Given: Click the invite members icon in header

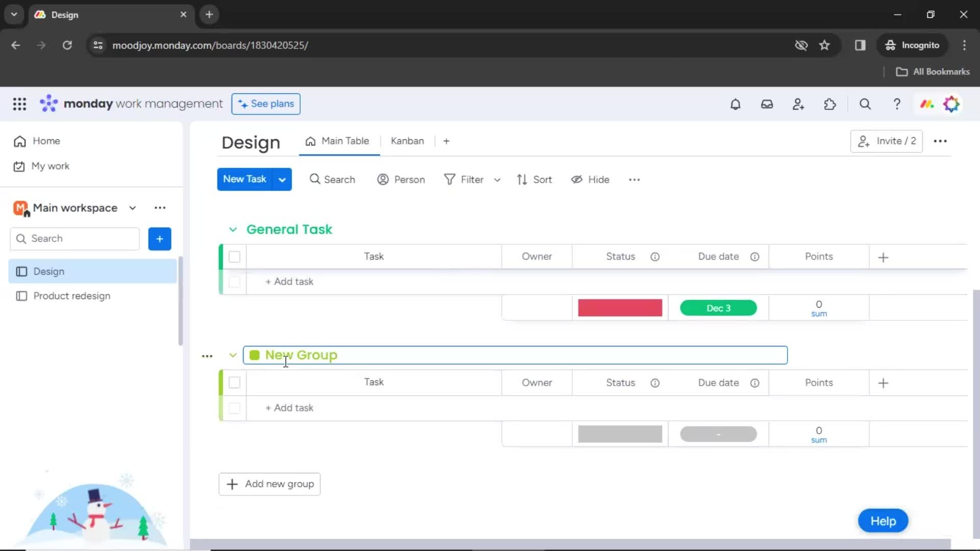Looking at the screenshot, I should [798, 104].
